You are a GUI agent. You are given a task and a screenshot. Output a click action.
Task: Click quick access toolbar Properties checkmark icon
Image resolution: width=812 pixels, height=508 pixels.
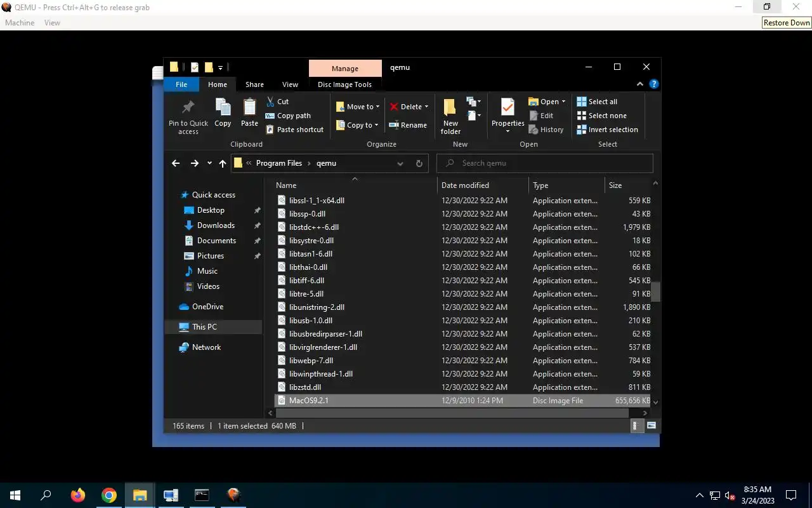click(x=195, y=67)
